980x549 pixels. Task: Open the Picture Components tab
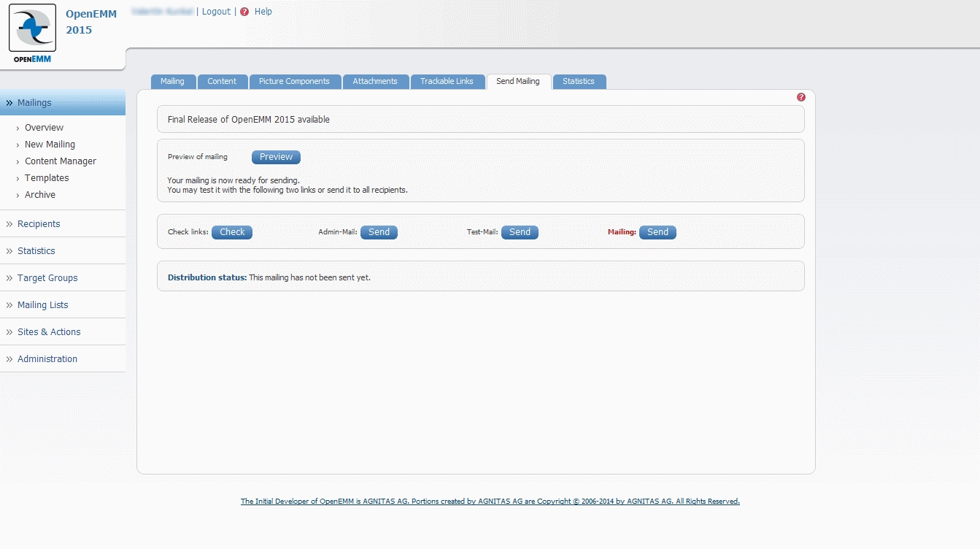pos(295,82)
